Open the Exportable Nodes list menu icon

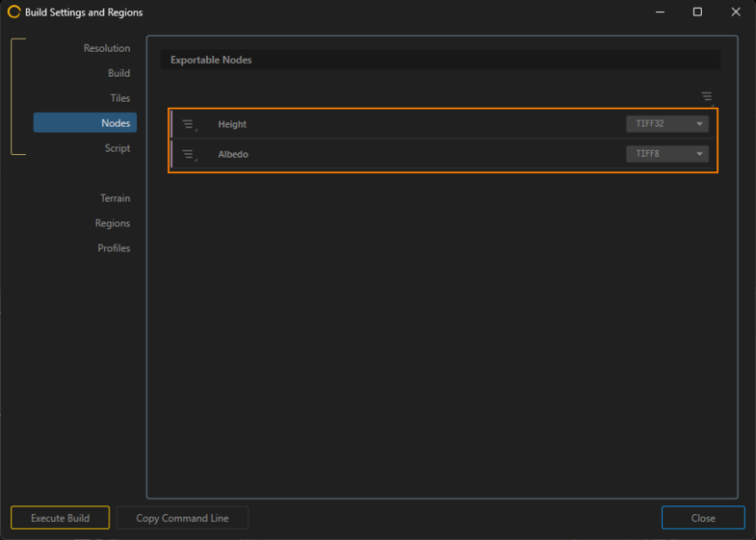[x=707, y=97]
